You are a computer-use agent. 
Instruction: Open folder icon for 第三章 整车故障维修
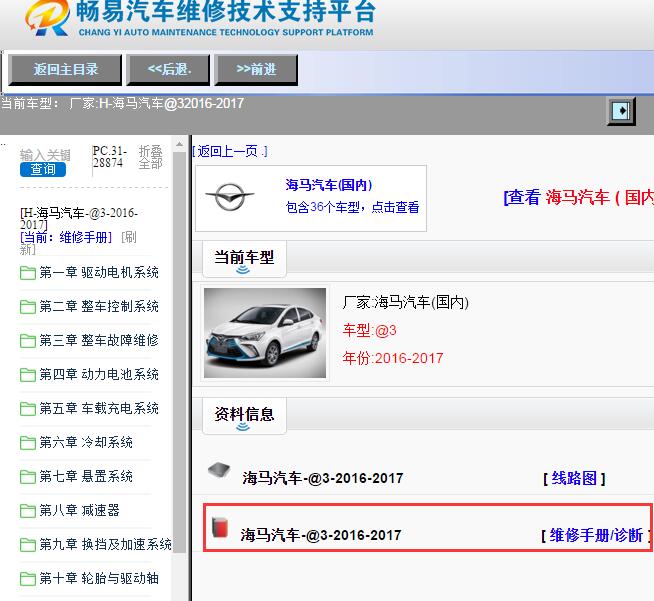pyautogui.click(x=28, y=341)
